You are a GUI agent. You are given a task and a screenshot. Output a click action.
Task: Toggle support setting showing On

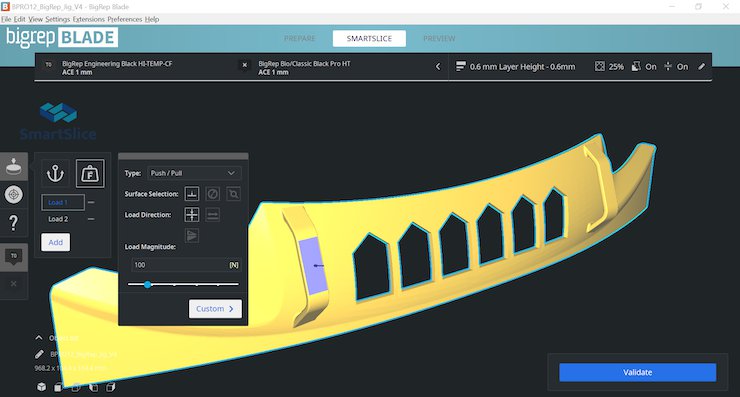[x=644, y=67]
